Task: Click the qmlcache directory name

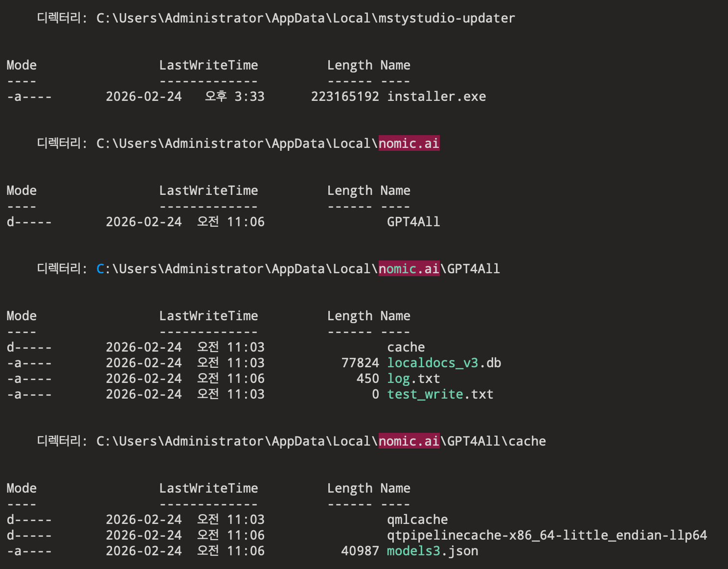Action: [417, 520]
